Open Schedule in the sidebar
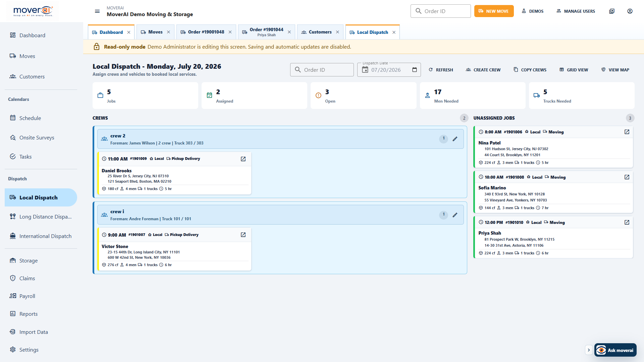 (x=41, y=118)
